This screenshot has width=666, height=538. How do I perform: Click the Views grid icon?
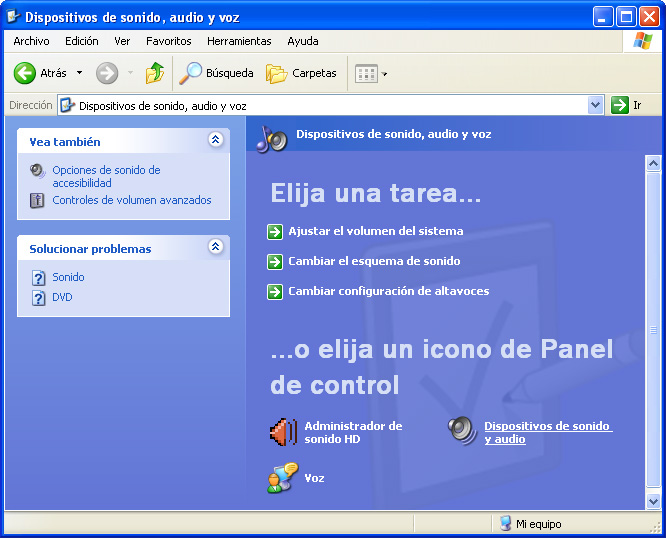(x=366, y=74)
